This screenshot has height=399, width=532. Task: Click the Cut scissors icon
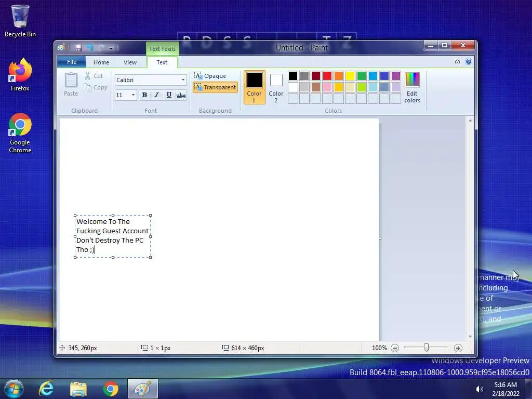(87, 76)
